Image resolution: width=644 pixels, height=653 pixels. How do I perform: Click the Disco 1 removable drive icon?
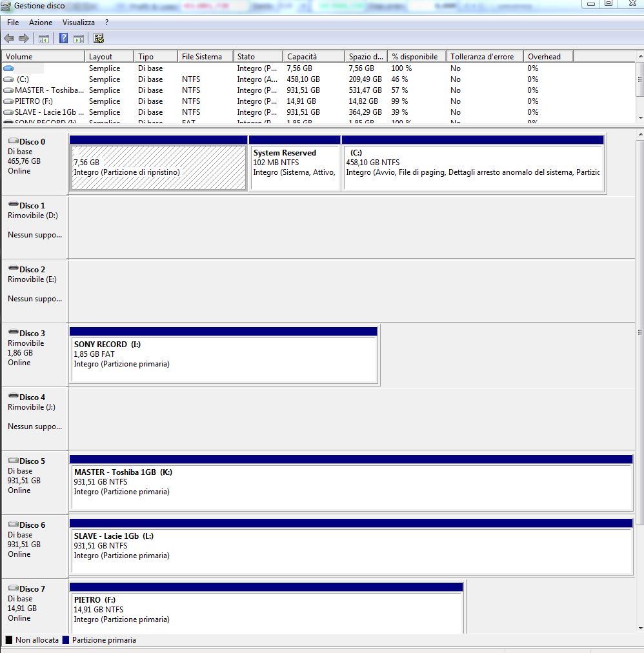tap(14, 205)
